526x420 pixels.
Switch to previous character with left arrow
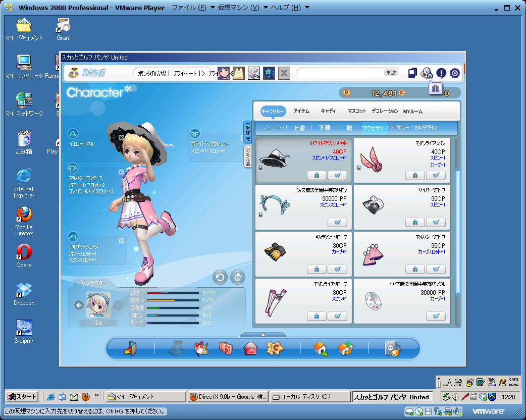pyautogui.click(x=79, y=305)
